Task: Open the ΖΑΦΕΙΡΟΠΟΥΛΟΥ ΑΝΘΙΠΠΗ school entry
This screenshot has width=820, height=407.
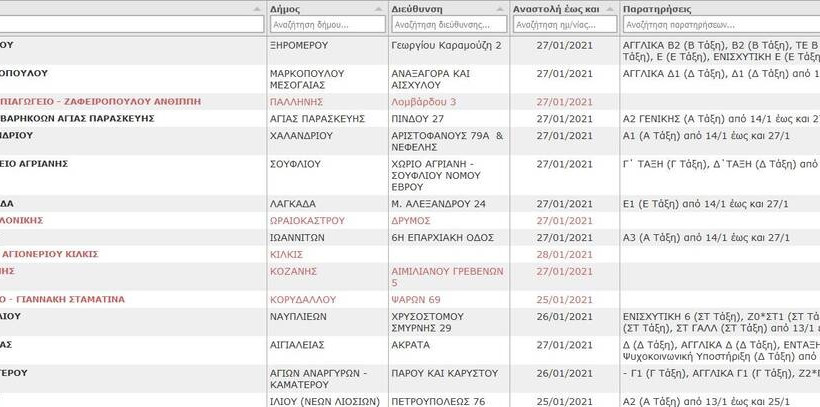Action: click(100, 102)
